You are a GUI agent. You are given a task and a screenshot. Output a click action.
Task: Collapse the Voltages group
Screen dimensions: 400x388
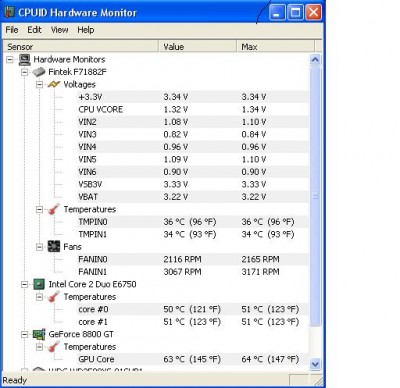pos(39,84)
